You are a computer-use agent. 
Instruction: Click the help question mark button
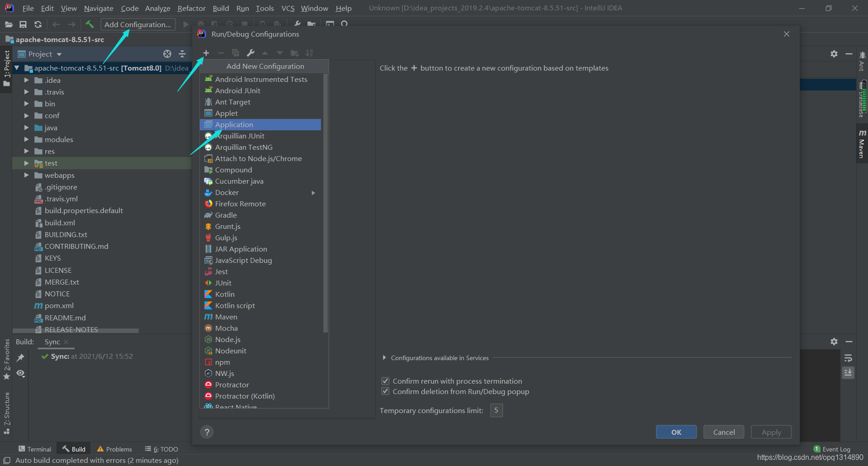207,432
